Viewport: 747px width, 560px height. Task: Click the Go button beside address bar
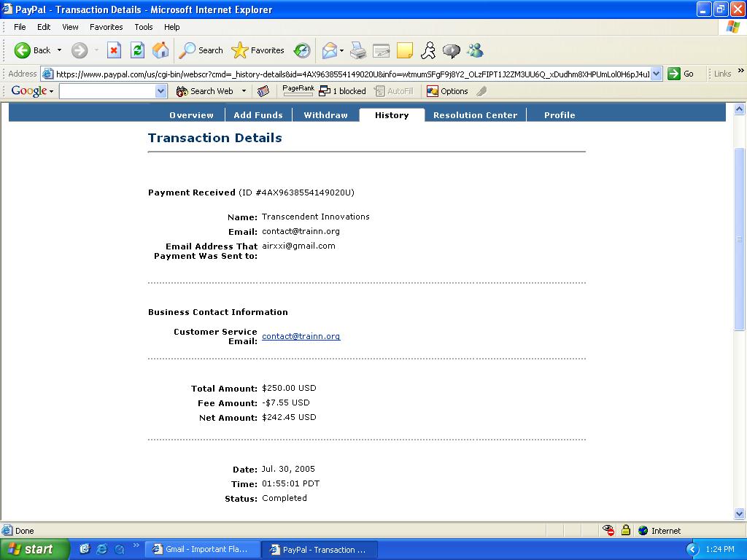click(681, 74)
